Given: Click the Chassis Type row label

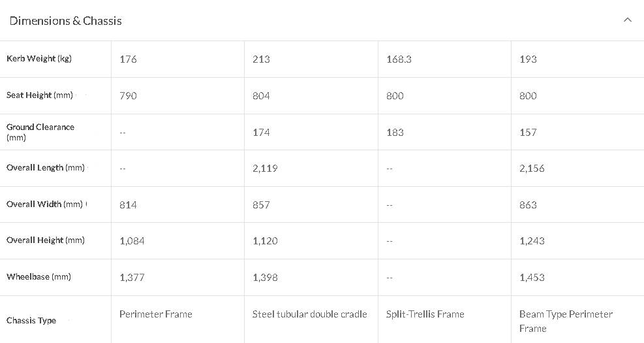Looking at the screenshot, I should point(31,320).
